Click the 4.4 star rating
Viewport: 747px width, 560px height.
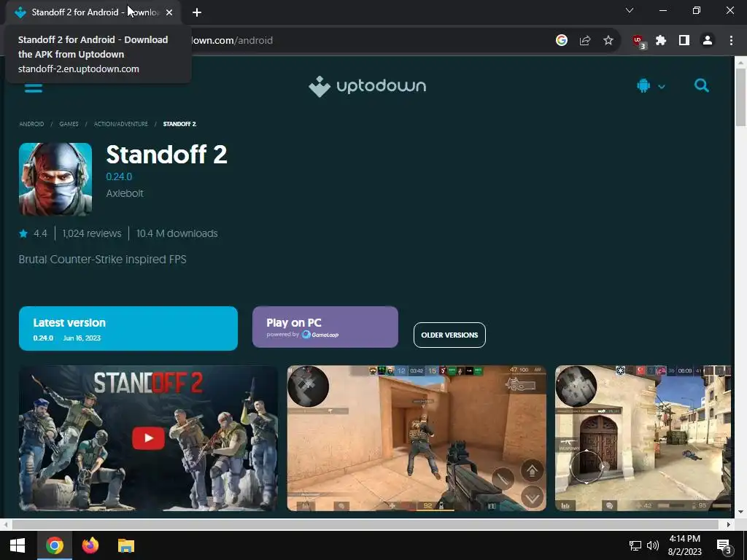point(34,233)
